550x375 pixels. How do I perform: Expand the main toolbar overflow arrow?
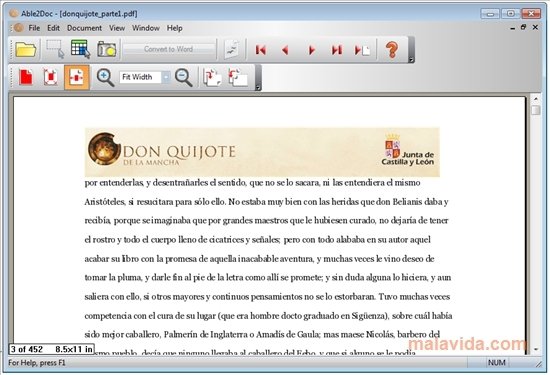(411, 60)
